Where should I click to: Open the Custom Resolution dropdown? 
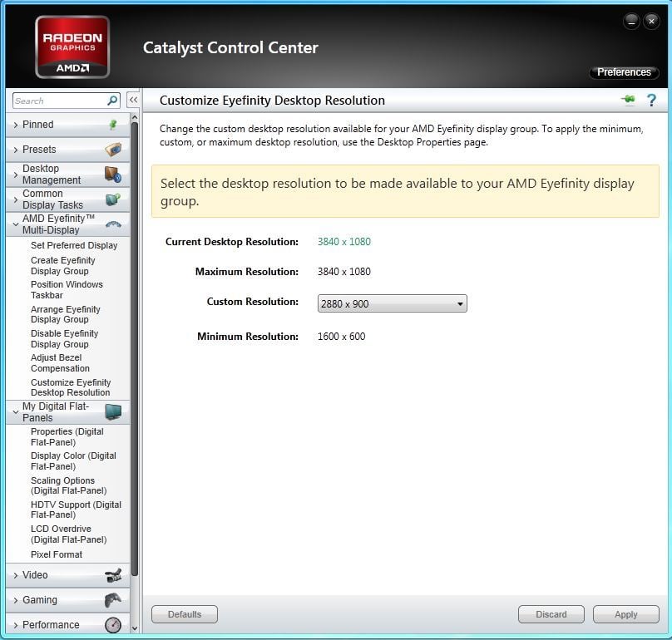tap(393, 303)
